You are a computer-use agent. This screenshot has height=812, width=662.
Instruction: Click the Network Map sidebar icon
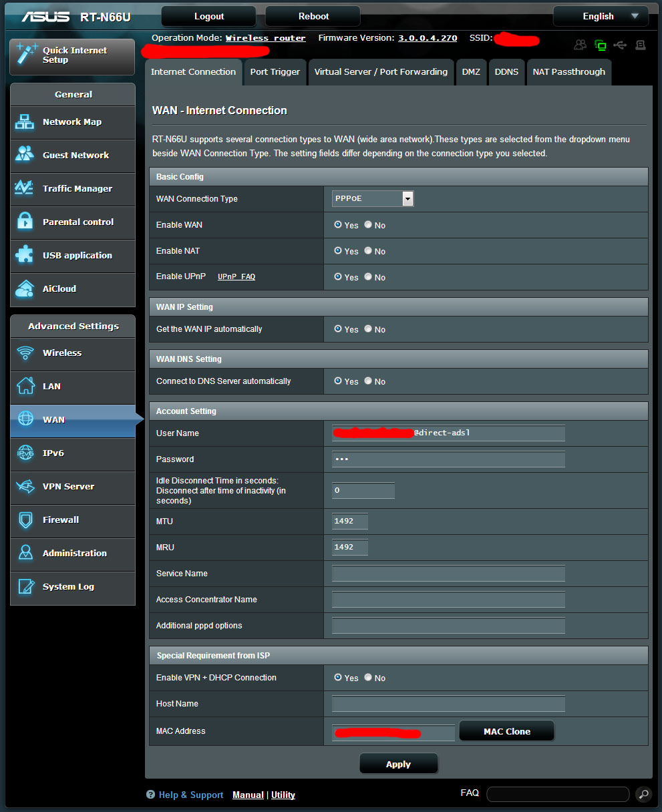click(x=25, y=122)
